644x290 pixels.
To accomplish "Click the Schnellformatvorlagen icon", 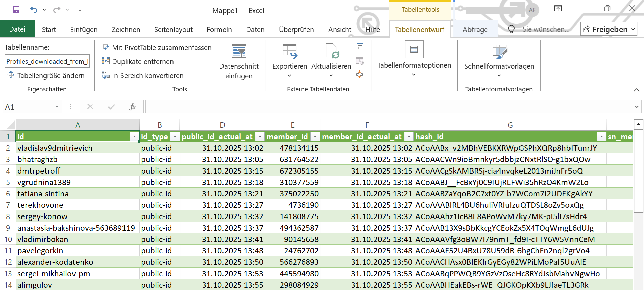I will [499, 51].
